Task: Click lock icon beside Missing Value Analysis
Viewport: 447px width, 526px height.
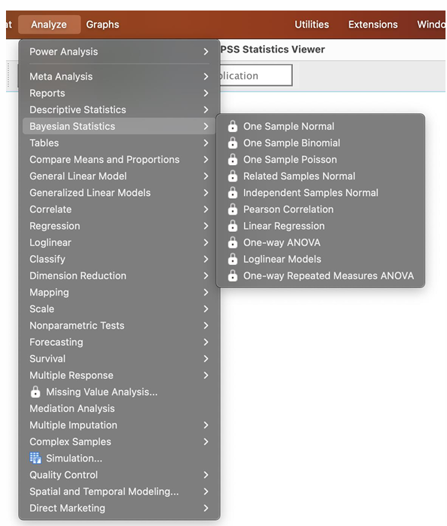Action: pos(35,391)
